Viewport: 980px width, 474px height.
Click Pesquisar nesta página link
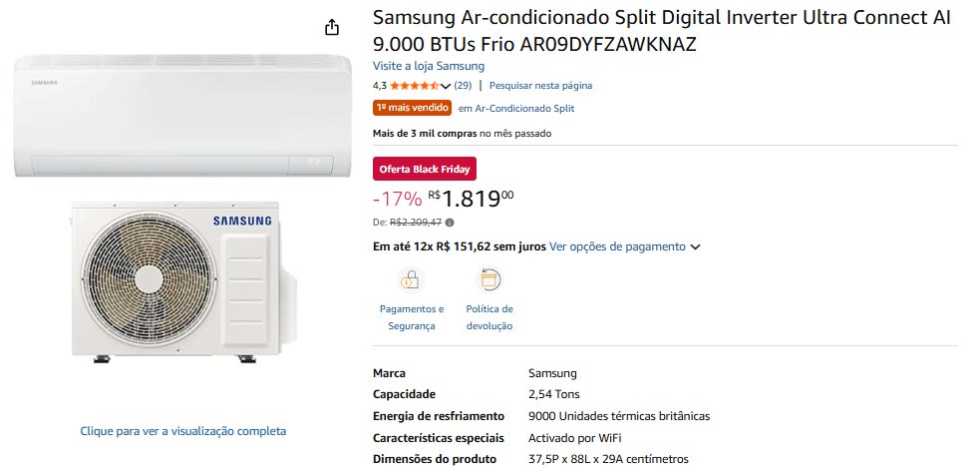[540, 86]
